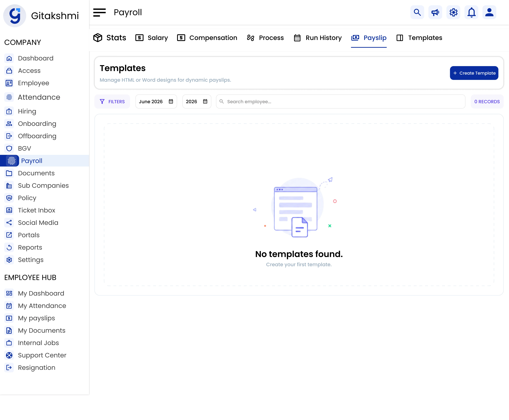Click the Policy icon

pyautogui.click(x=9, y=198)
